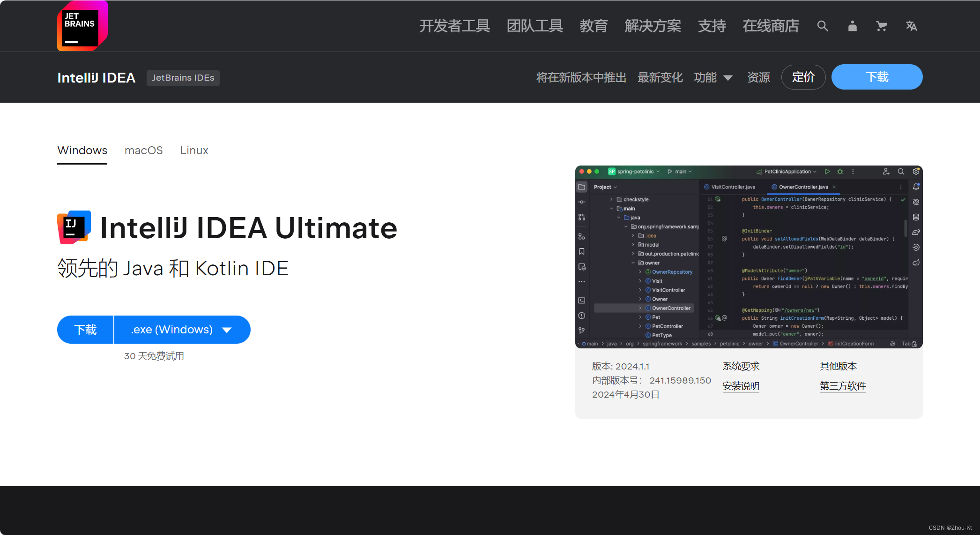980x535 pixels.
Task: Click the IntelliJ IDEA title link
Action: click(x=96, y=77)
